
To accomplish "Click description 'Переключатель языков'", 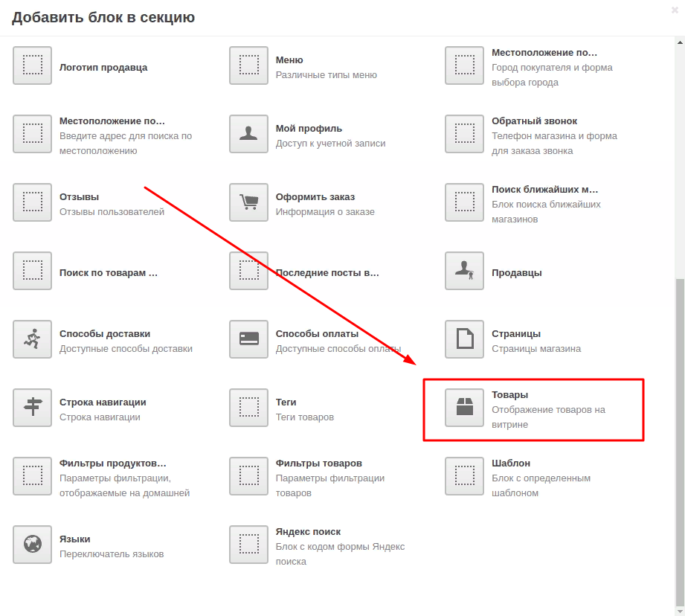I will [112, 554].
